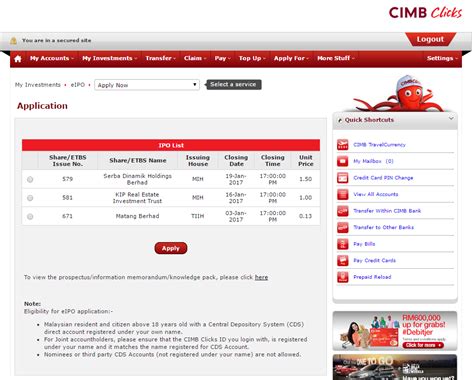Click issue number 579 cell

[x=67, y=179]
